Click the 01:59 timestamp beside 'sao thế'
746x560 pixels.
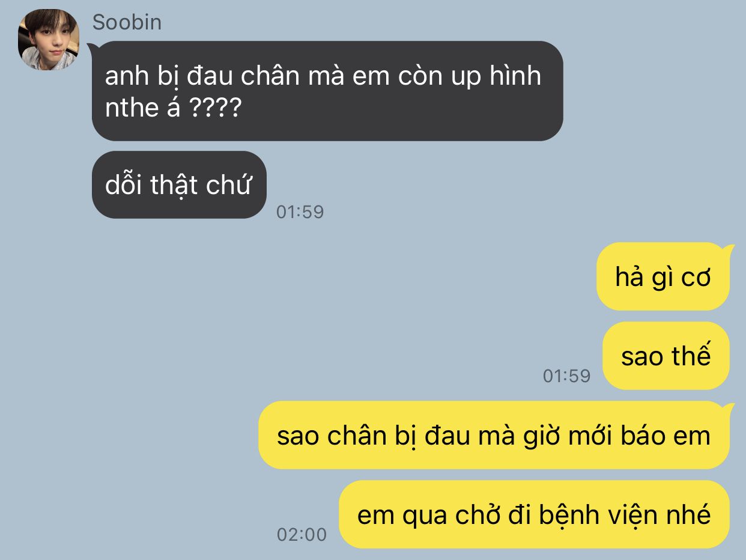(566, 376)
